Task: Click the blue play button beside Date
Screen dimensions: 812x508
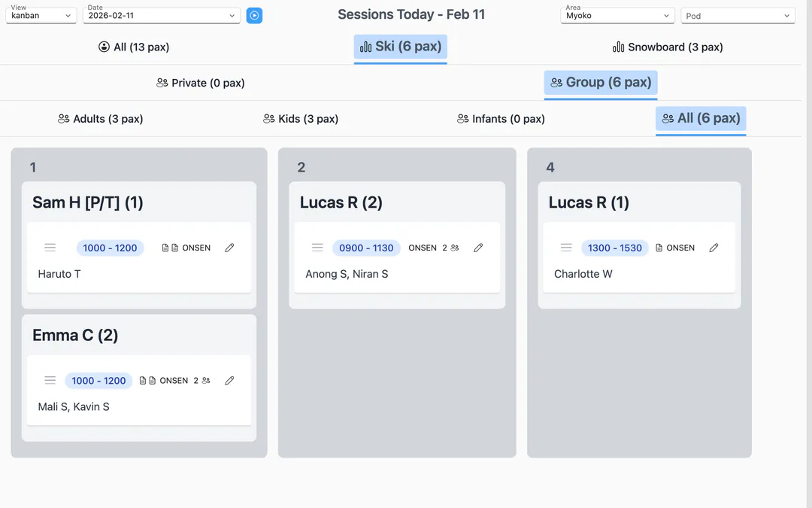Action: point(254,16)
